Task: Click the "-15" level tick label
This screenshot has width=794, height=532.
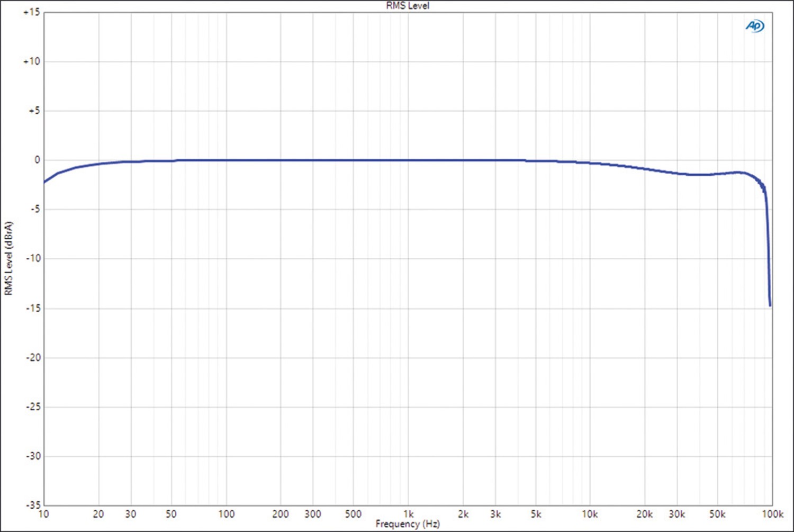Action: tap(32, 308)
